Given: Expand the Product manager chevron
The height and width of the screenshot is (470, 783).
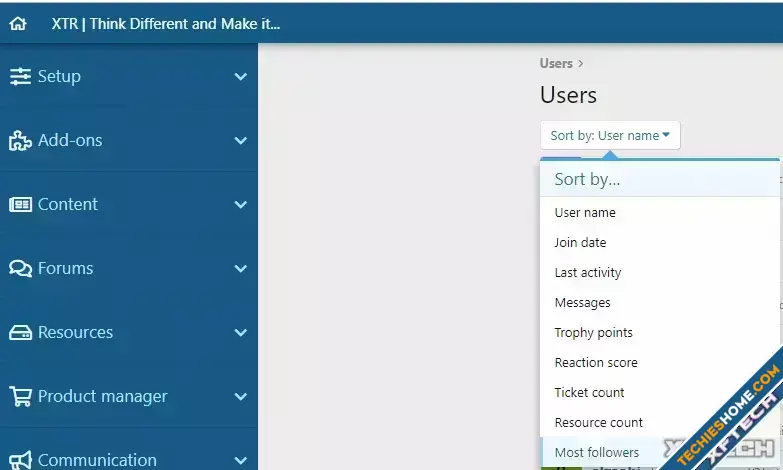Looking at the screenshot, I should 240,397.
